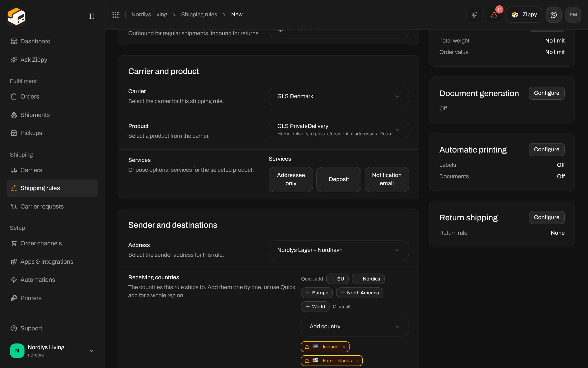The width and height of the screenshot is (588, 368).
Task: Remove Iceland from receiving countries
Action: point(344,347)
